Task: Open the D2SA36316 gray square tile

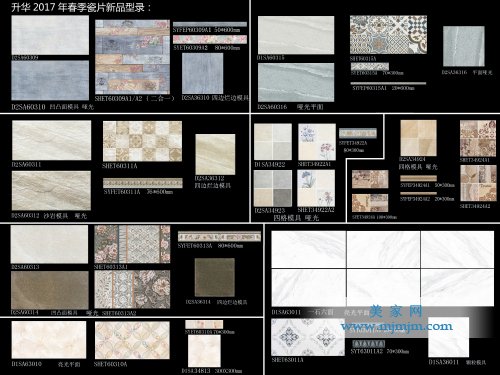Action: [464, 46]
